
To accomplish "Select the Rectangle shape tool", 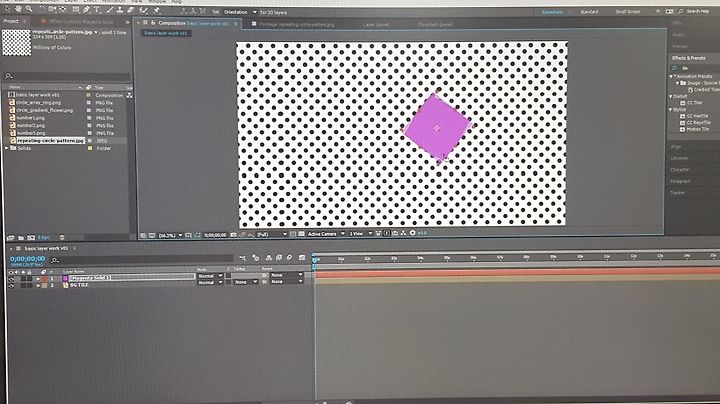I will point(76,9).
